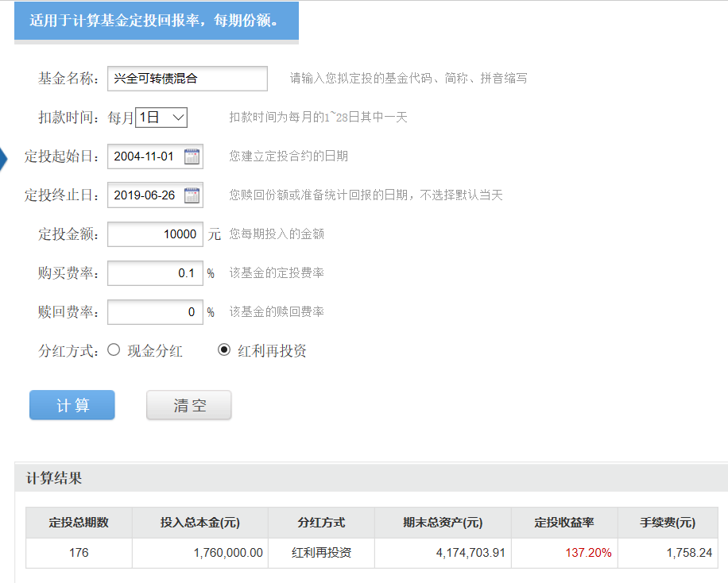Focus the 定投起始日 date field

pyautogui.click(x=146, y=156)
